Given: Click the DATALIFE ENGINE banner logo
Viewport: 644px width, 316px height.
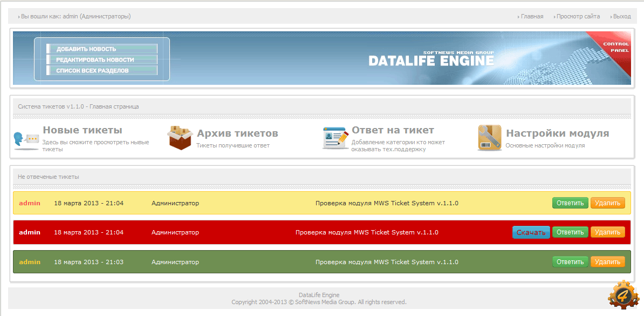Looking at the screenshot, I should point(431,58).
